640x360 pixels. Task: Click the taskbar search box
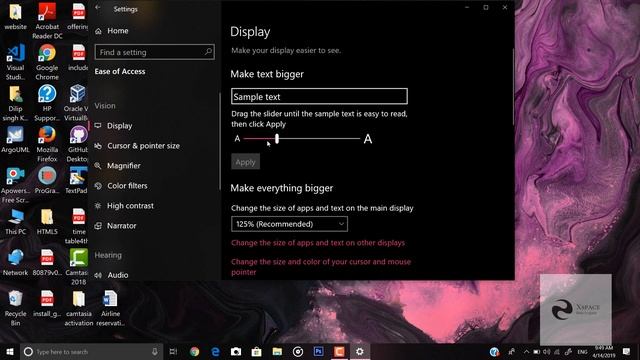pos(91,351)
